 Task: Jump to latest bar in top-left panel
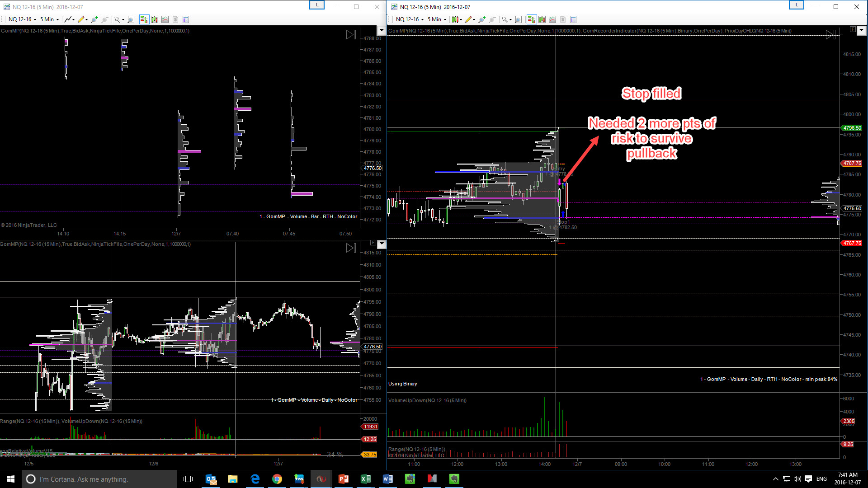[351, 35]
